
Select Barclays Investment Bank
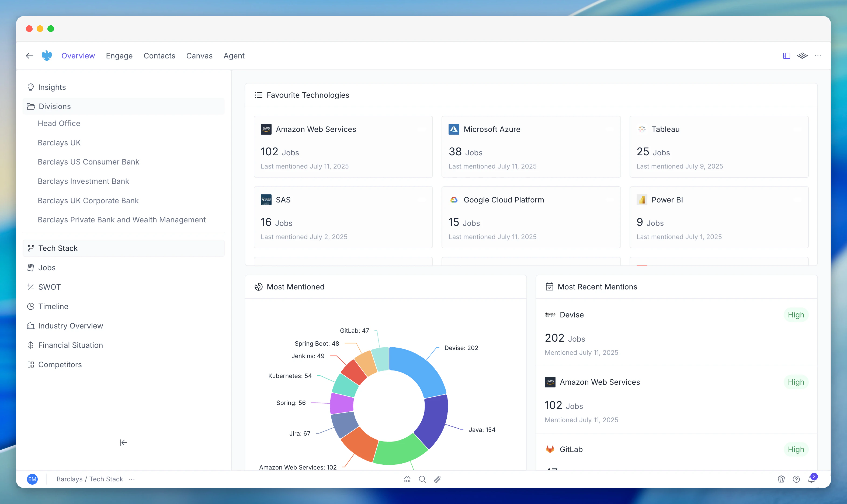tap(84, 181)
